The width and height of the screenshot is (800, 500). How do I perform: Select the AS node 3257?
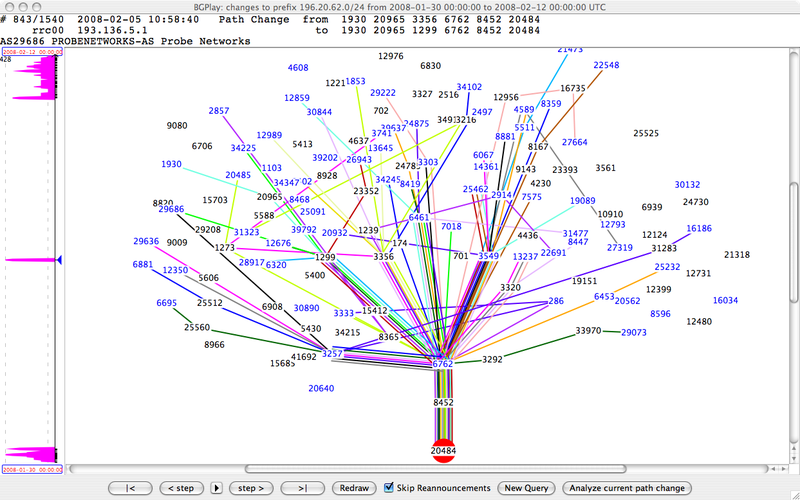[332, 354]
